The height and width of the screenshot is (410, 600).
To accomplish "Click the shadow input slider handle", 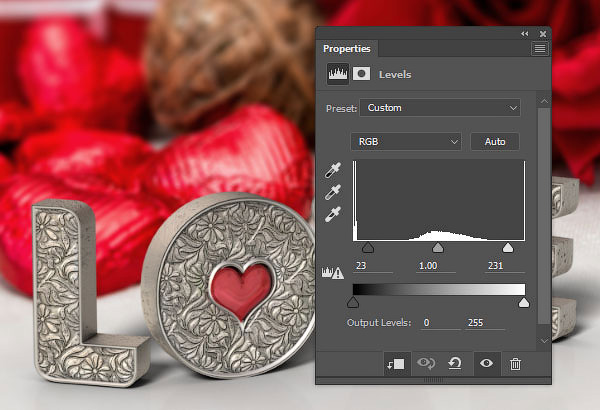I will 368,247.
